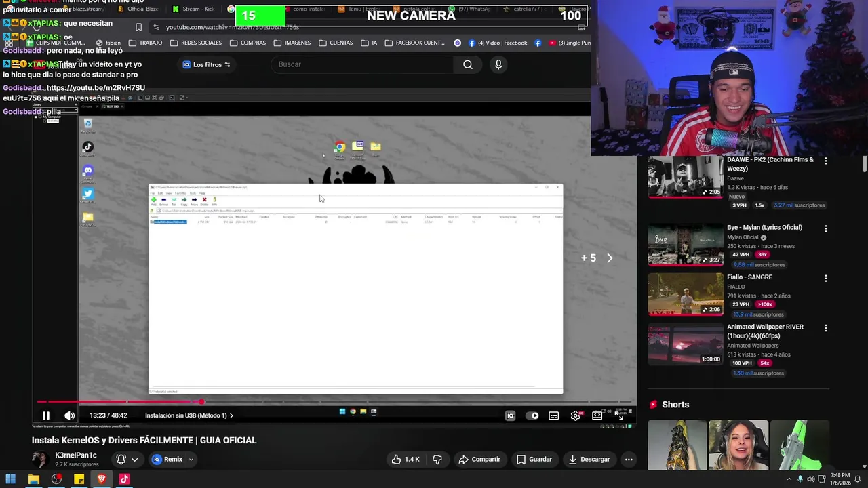
Task: Open options menu for DAAWE - PK2 video
Action: pos(825,161)
